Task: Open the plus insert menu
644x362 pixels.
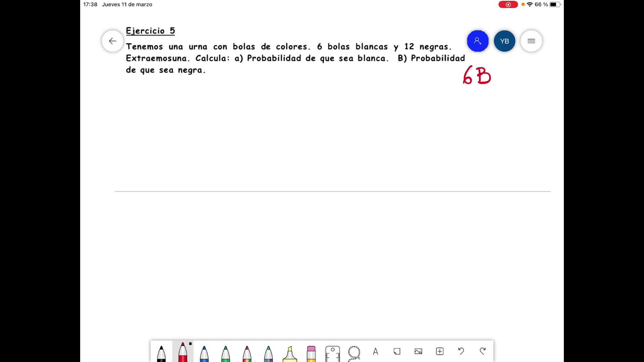Action: pos(440,351)
